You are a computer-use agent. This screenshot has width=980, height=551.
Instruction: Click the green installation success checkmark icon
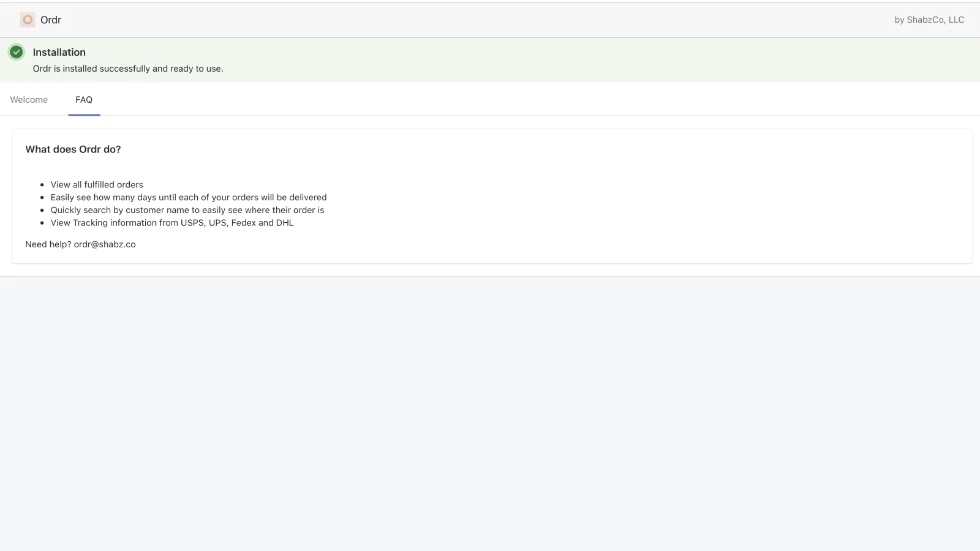[17, 52]
